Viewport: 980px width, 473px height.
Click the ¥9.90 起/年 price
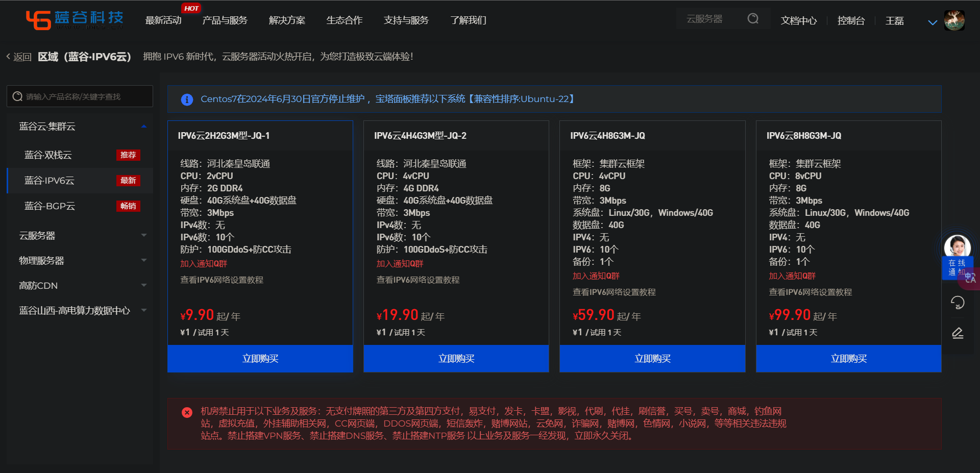pos(210,315)
